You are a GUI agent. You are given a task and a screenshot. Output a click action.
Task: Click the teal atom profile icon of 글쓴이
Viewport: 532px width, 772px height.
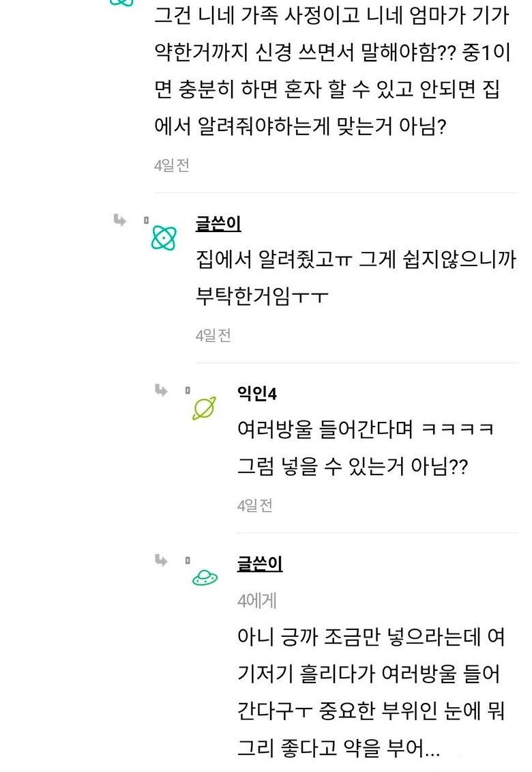pyautogui.click(x=163, y=238)
